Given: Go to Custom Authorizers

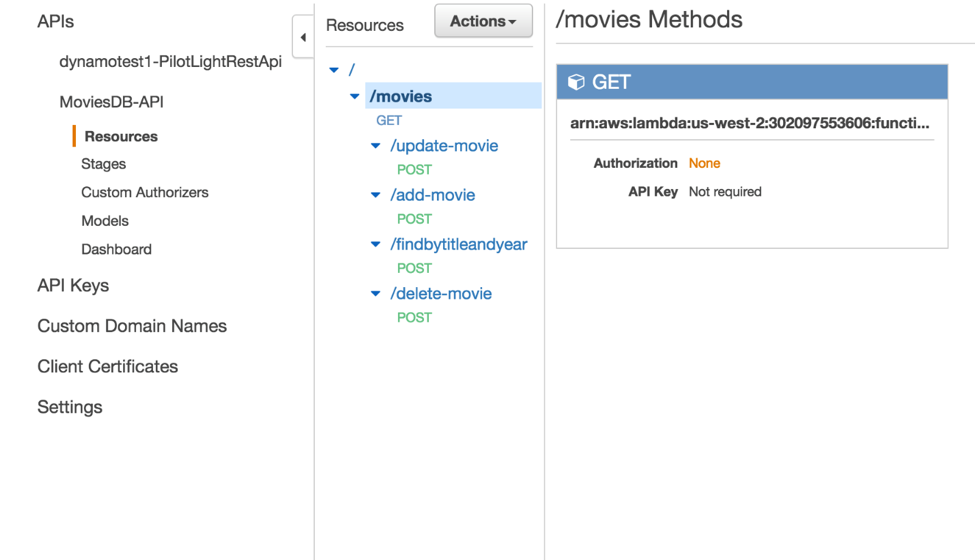Looking at the screenshot, I should point(145,192).
